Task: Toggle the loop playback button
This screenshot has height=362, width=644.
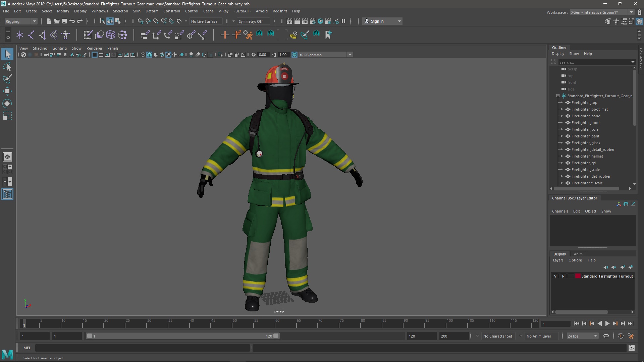Action: pyautogui.click(x=606, y=336)
